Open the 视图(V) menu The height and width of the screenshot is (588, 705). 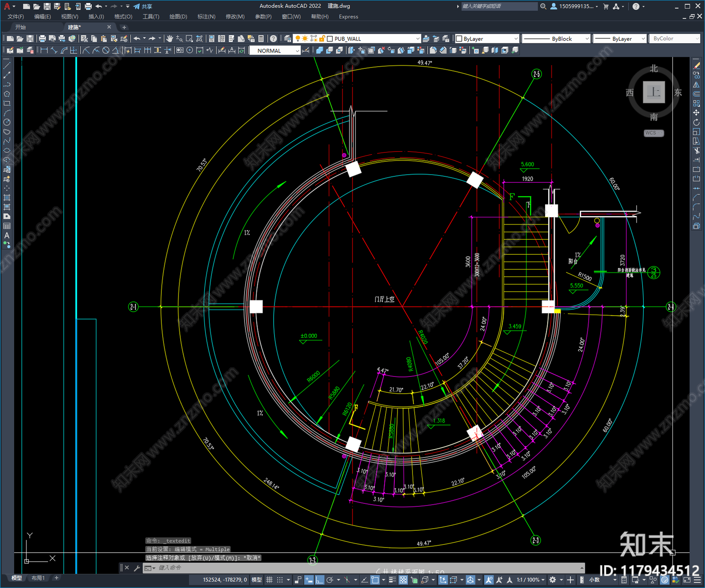[70, 17]
